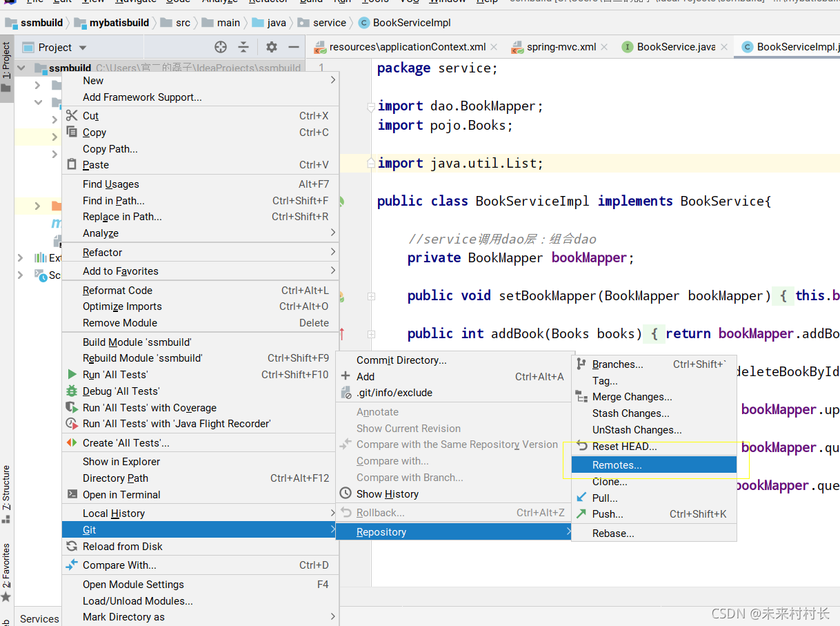
Task: Click Rebase... in the Repository submenu
Action: pyautogui.click(x=654, y=534)
